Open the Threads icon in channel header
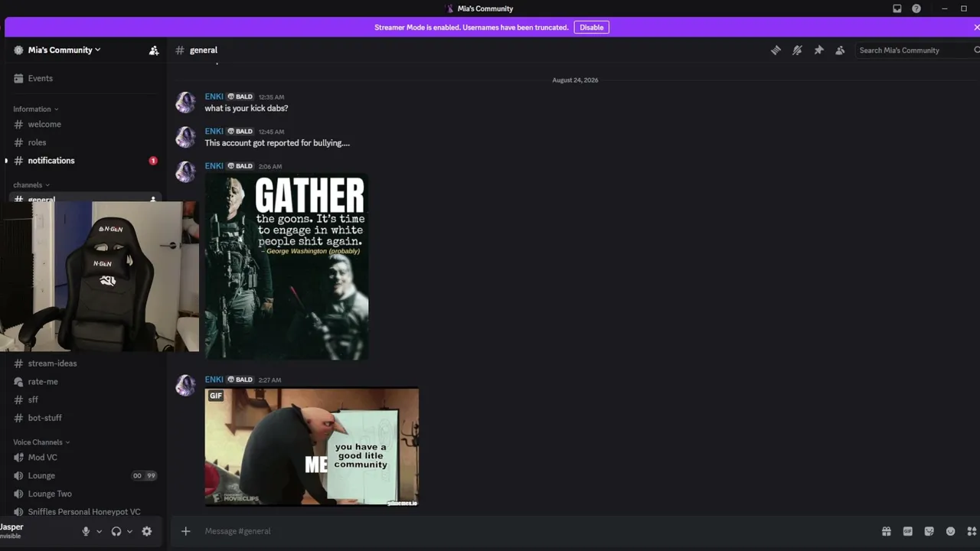This screenshot has height=551, width=980. pyautogui.click(x=776, y=51)
